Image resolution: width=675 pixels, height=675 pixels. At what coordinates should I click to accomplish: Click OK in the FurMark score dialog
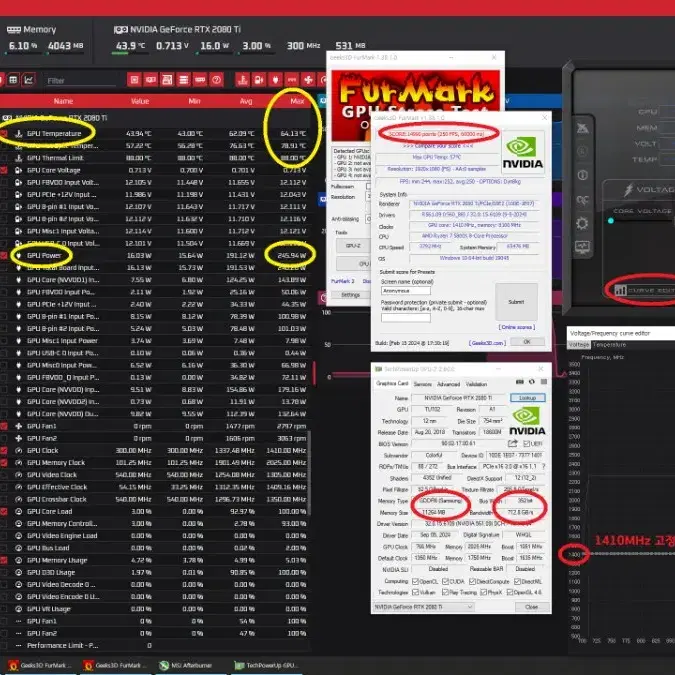pyautogui.click(x=527, y=341)
